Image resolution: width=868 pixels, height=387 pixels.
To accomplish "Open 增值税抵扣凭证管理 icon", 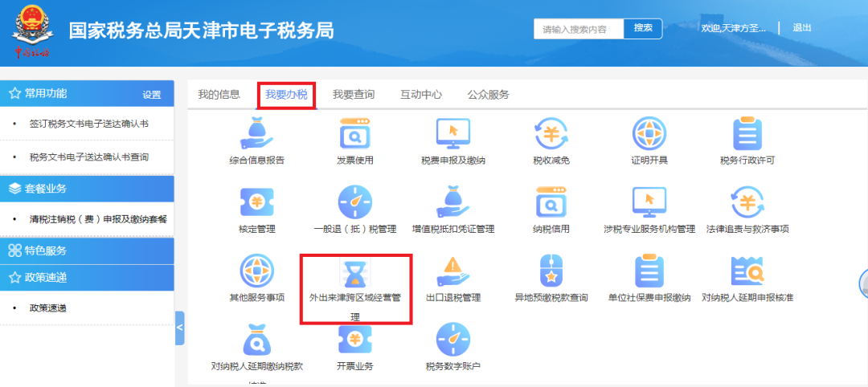I will (x=453, y=202).
